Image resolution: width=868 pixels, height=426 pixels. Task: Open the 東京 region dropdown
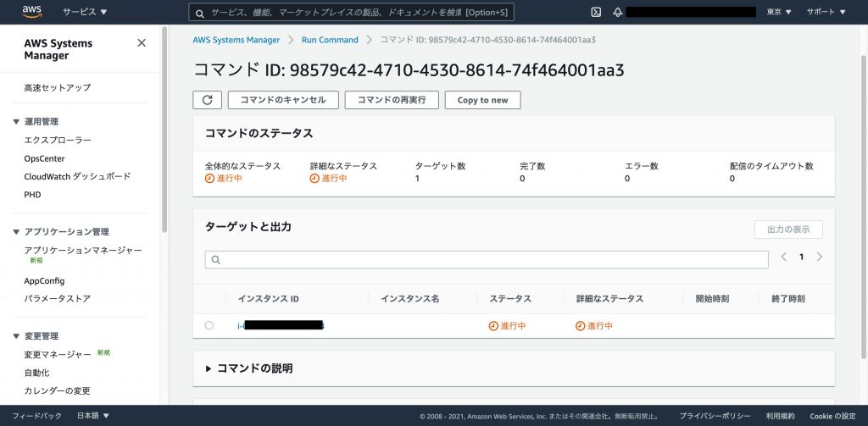point(779,12)
